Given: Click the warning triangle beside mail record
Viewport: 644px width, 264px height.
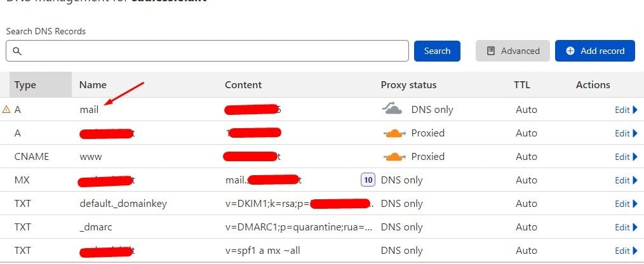Looking at the screenshot, I should point(6,110).
